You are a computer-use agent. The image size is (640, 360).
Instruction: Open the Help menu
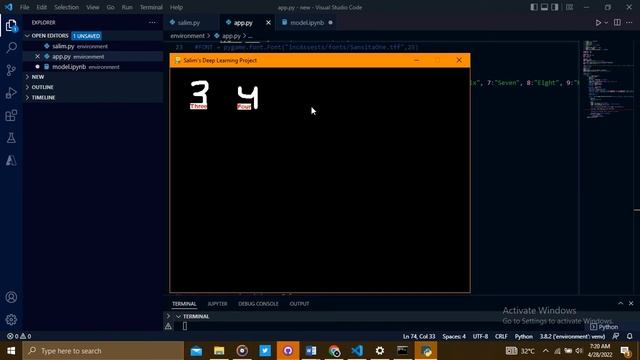click(176, 7)
